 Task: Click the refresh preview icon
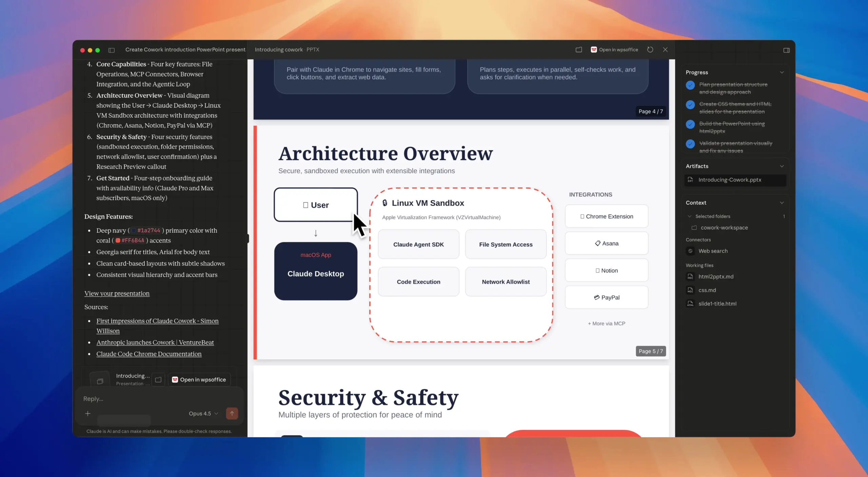click(x=650, y=49)
